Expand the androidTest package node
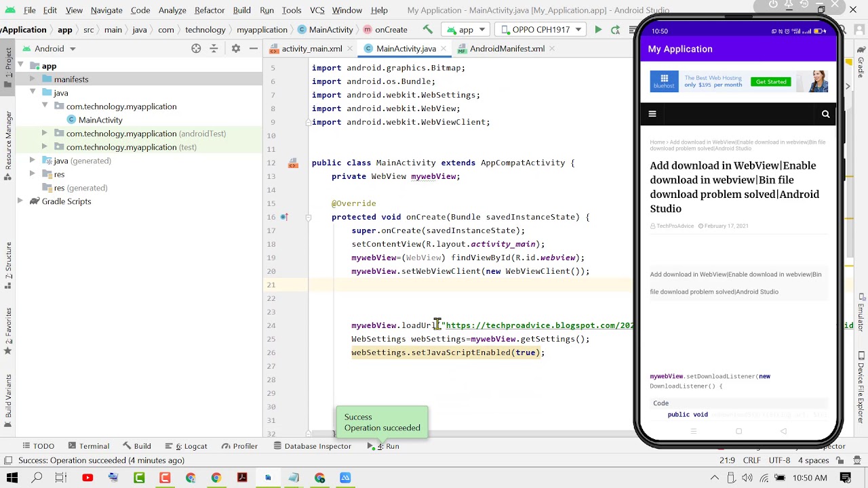The width and height of the screenshot is (868, 488). [45, 134]
